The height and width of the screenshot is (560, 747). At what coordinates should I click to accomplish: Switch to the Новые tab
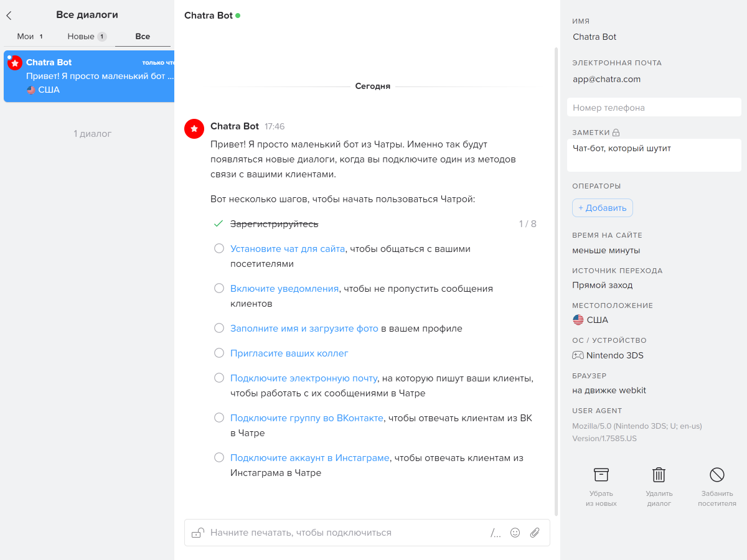pos(87,36)
